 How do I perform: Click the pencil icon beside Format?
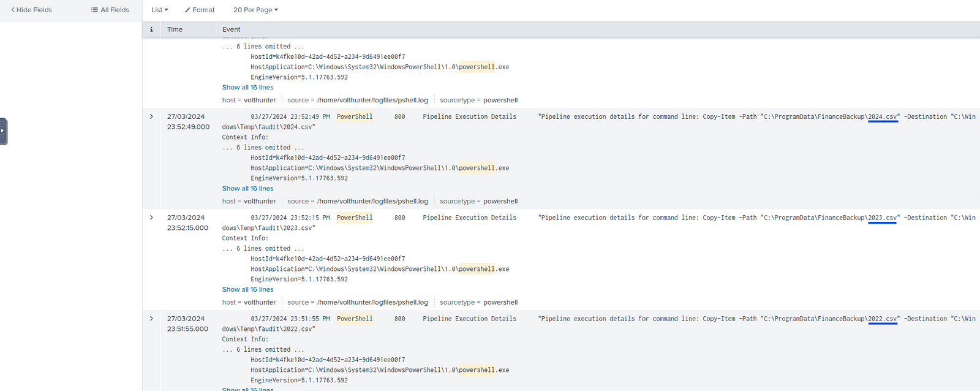187,10
